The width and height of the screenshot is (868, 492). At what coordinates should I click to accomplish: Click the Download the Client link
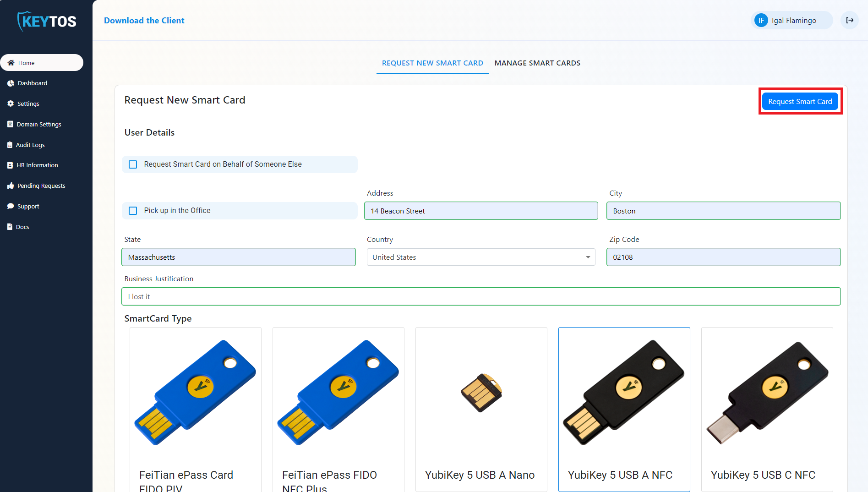144,21
